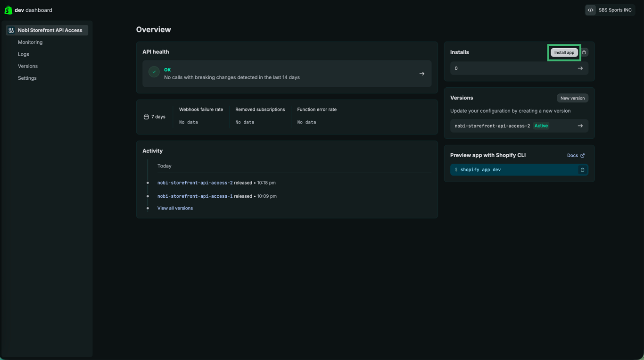Click the shopify app dev command text

(480, 170)
